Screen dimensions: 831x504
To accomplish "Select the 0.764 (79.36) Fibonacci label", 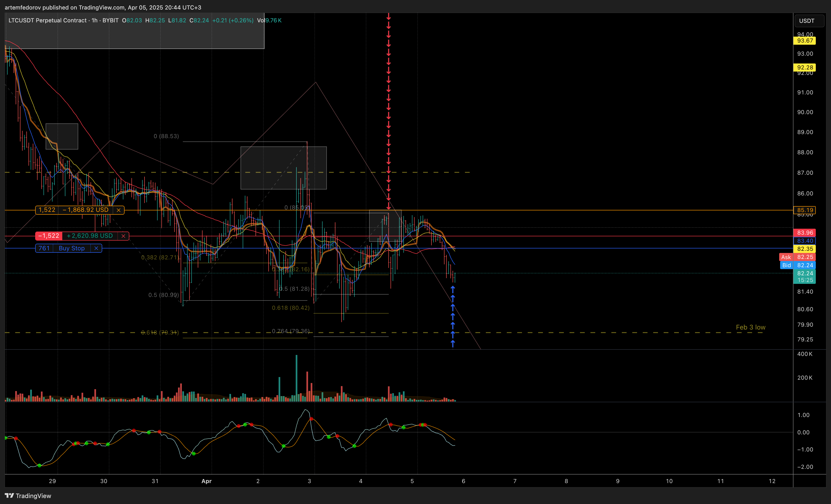I will click(291, 331).
